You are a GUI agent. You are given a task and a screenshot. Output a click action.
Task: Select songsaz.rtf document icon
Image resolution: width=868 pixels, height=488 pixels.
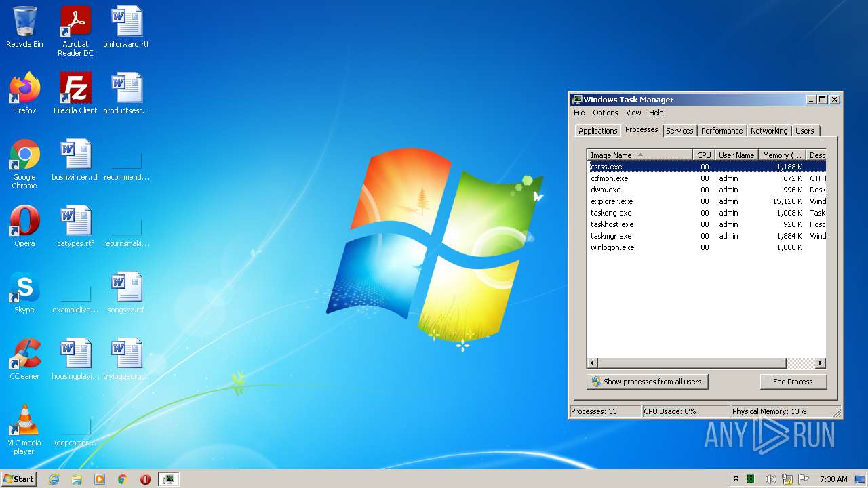[x=126, y=293]
